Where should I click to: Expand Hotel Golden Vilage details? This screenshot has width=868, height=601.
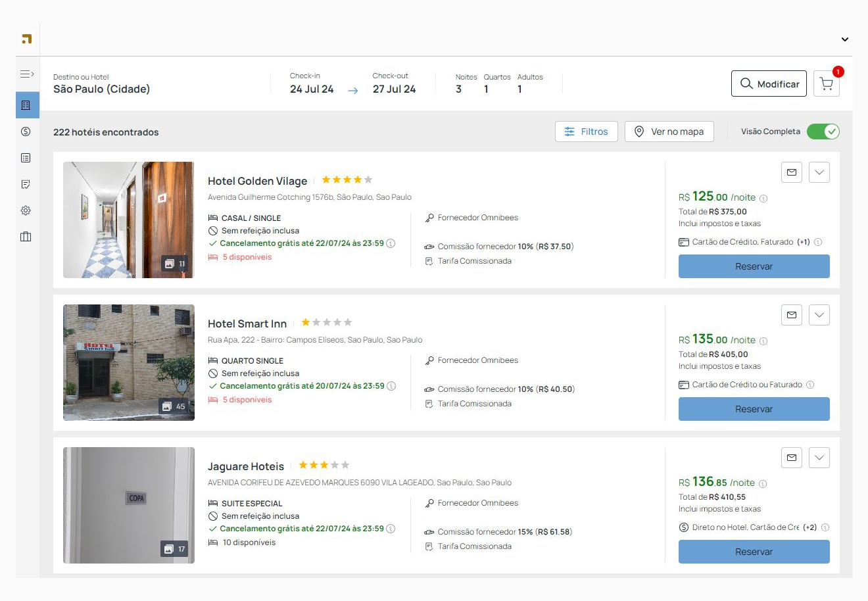(x=819, y=172)
